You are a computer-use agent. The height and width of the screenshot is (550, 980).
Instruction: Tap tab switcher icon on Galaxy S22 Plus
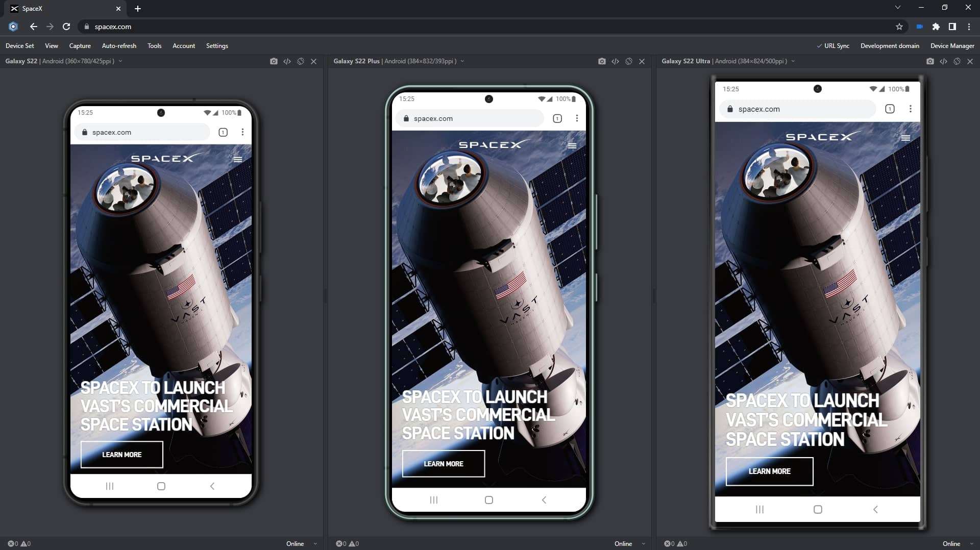tap(557, 118)
